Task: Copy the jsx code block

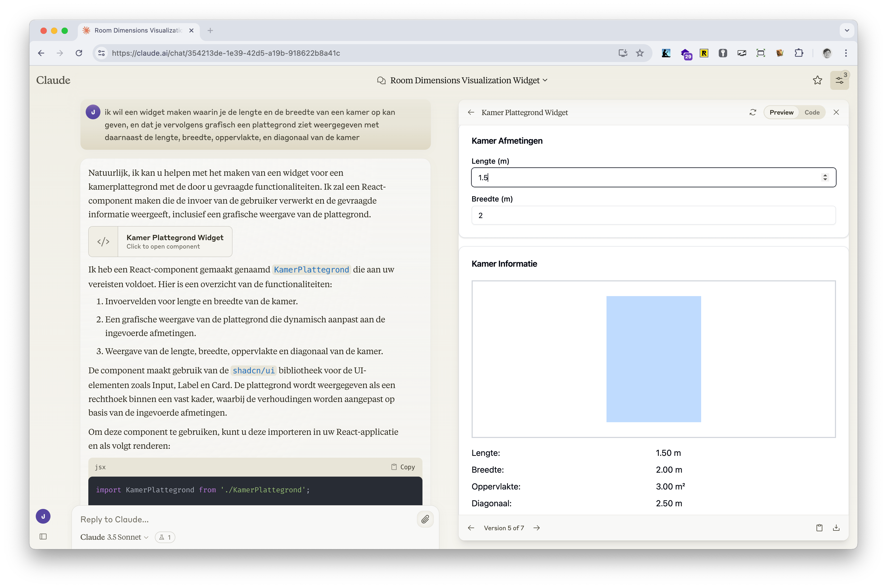Action: tap(403, 467)
